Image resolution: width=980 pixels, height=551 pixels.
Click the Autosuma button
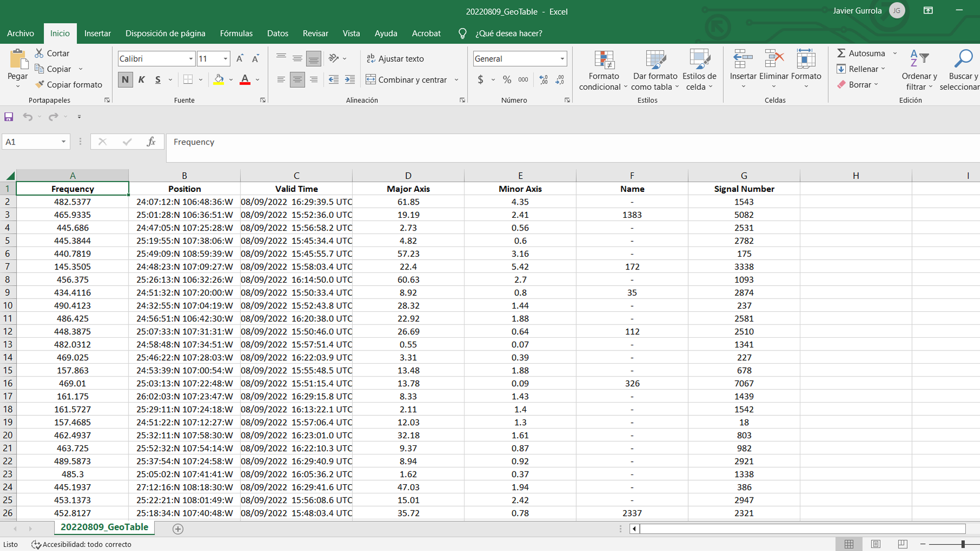[x=861, y=53]
